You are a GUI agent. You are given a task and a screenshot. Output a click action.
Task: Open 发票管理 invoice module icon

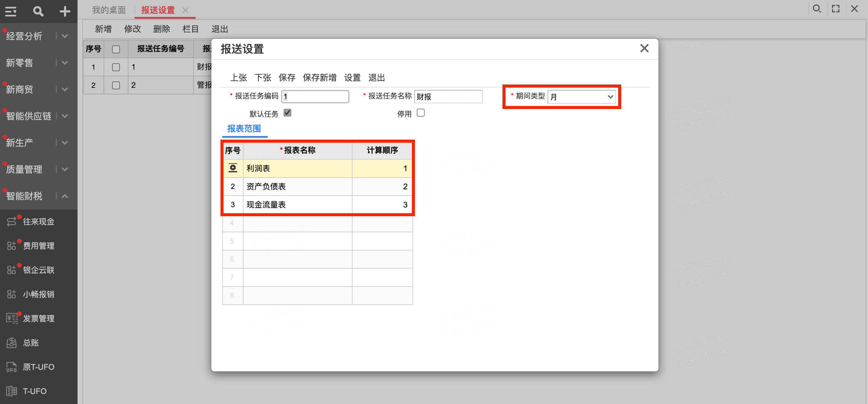point(12,318)
